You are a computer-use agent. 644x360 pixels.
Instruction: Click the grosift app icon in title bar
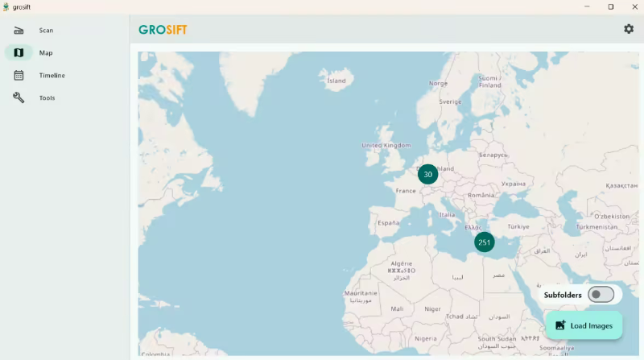(x=6, y=6)
